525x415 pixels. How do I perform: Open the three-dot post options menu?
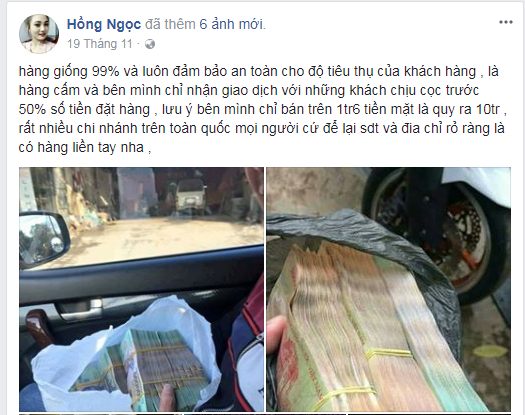(506, 22)
